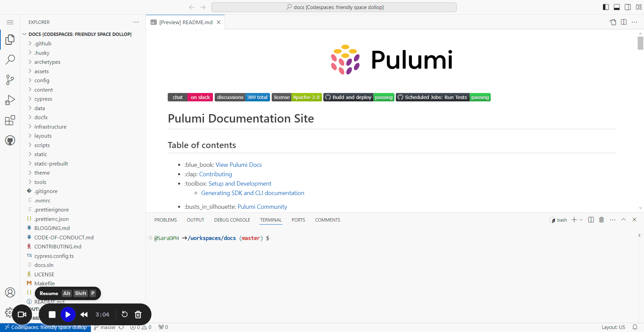This screenshot has height=332, width=644.
Task: Switch to the PORTS tab
Action: (298, 220)
